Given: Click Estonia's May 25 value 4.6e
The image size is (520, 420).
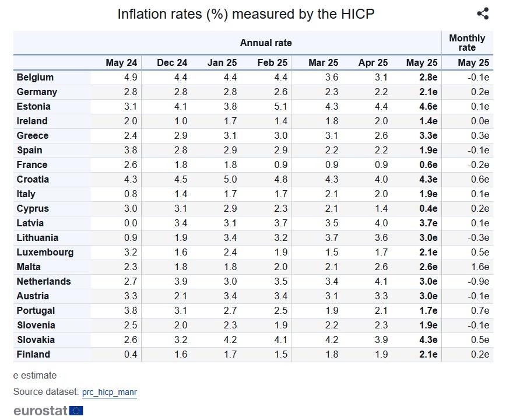Looking at the screenshot, I should pyautogui.click(x=428, y=107).
